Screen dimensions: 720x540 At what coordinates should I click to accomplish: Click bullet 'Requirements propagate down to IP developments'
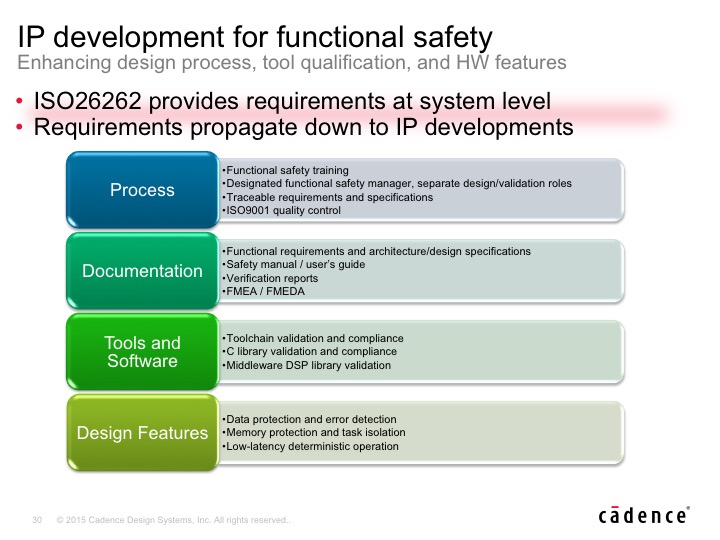[304, 127]
